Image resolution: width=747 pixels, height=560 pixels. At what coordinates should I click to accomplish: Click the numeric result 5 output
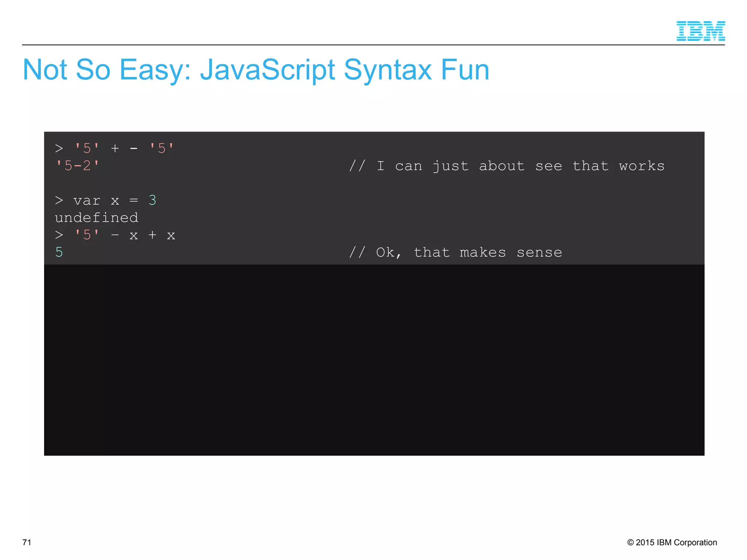[59, 252]
